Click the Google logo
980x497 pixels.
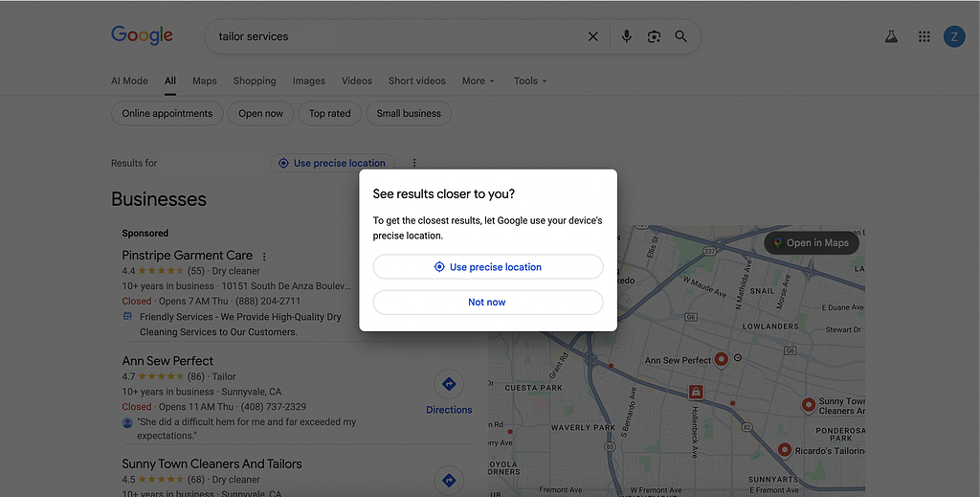click(x=142, y=35)
